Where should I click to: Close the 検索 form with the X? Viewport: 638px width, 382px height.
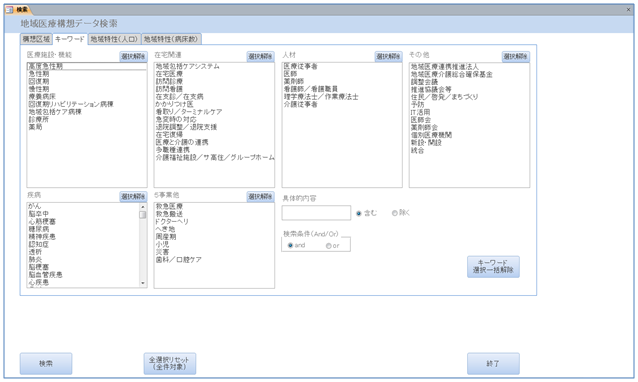click(x=628, y=9)
